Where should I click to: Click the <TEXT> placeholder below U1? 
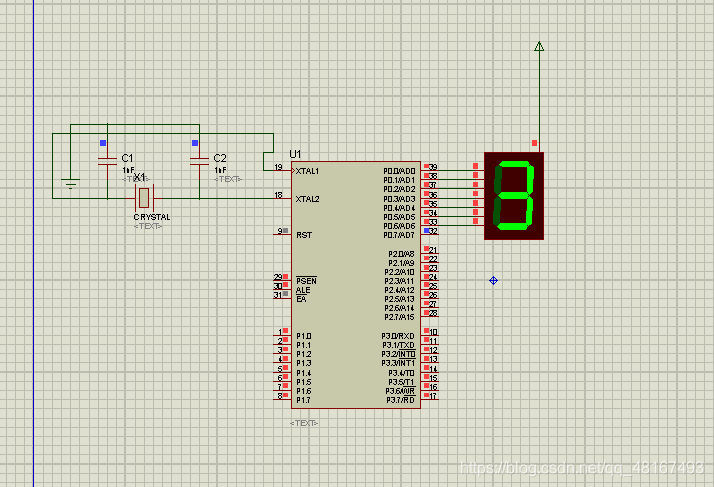[304, 423]
